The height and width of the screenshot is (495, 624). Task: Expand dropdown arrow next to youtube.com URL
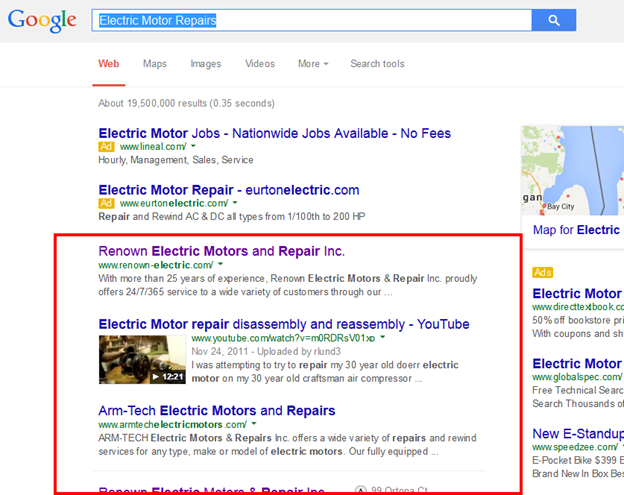(382, 337)
